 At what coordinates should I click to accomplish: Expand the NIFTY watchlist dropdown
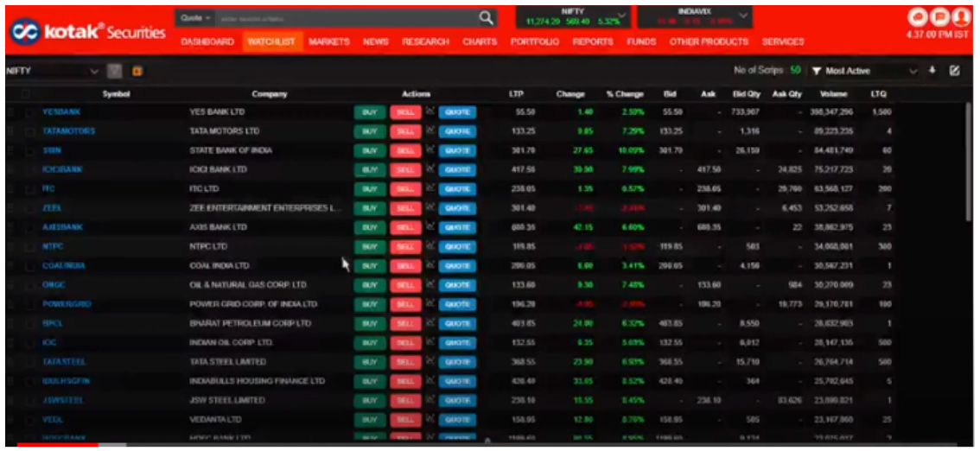click(x=94, y=71)
